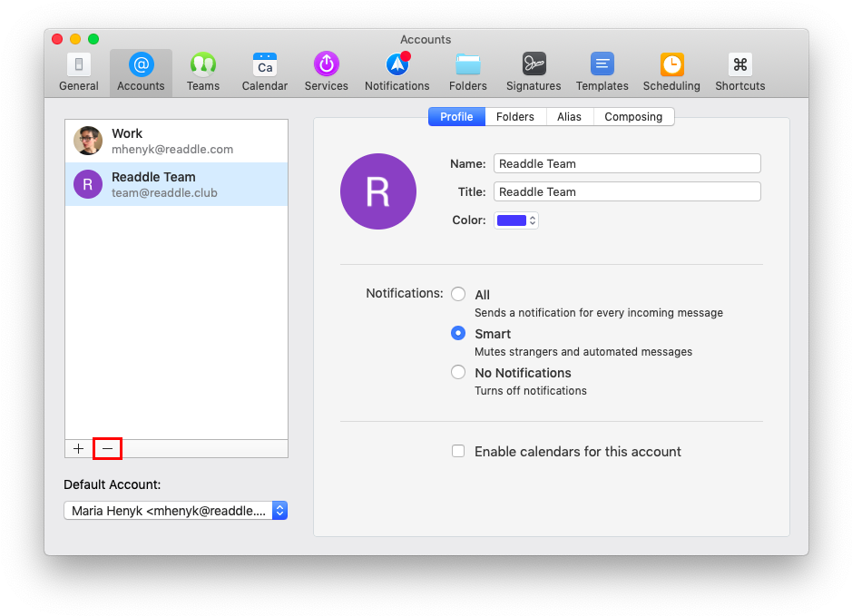
Task: Choose the No Notifications option
Action: click(458, 372)
